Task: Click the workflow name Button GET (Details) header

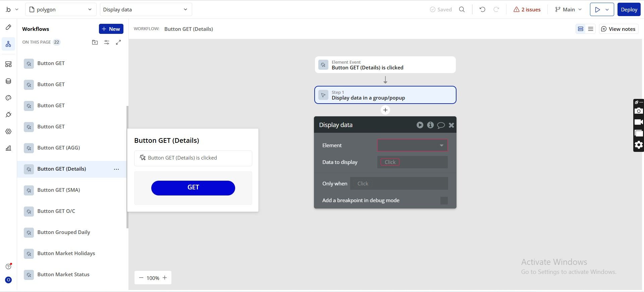Action: point(189,29)
